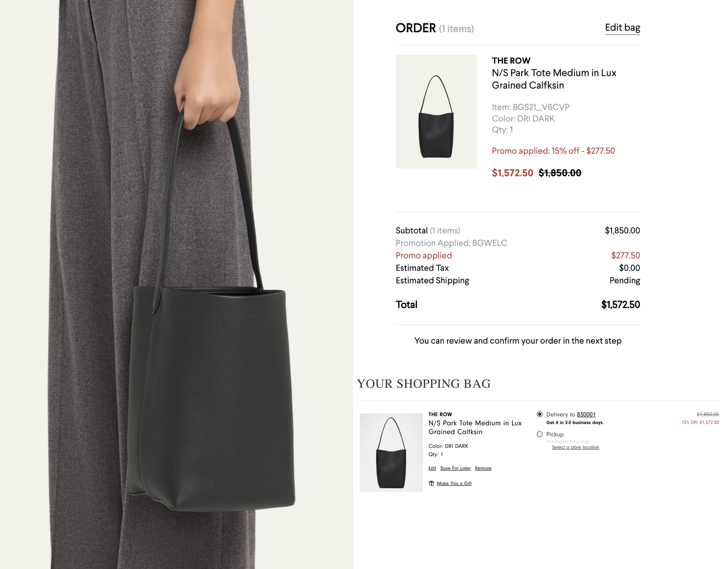This screenshot has width=728, height=569.
Task: Click the shopping bag tote thumbnail
Action: (x=391, y=452)
